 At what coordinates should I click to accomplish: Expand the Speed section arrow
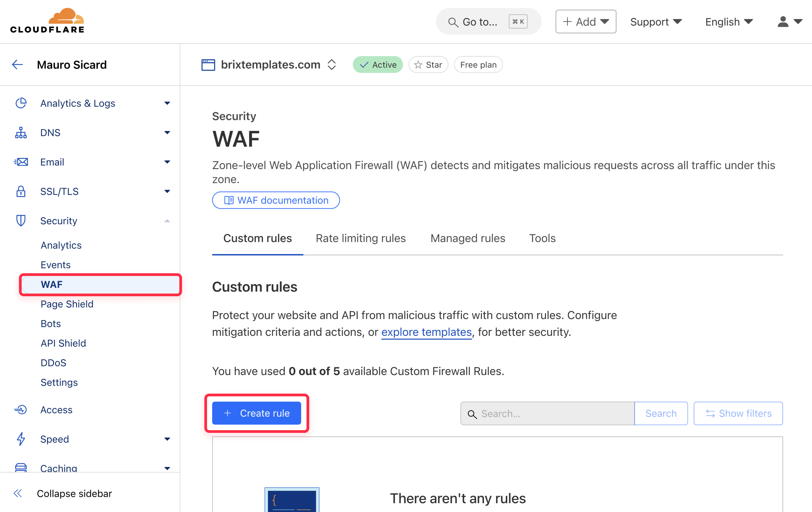(167, 439)
